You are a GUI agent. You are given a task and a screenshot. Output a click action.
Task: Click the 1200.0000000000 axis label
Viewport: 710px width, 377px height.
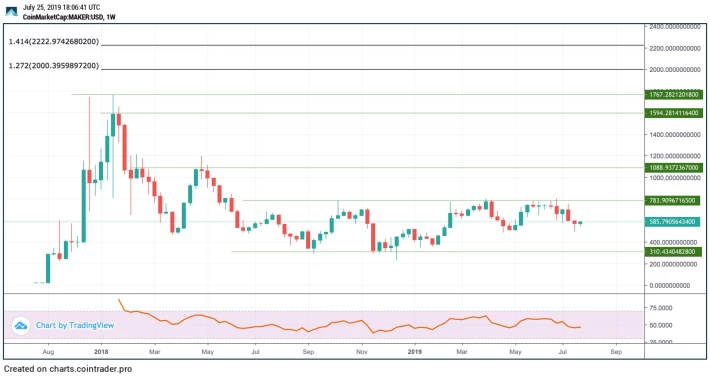pos(675,156)
